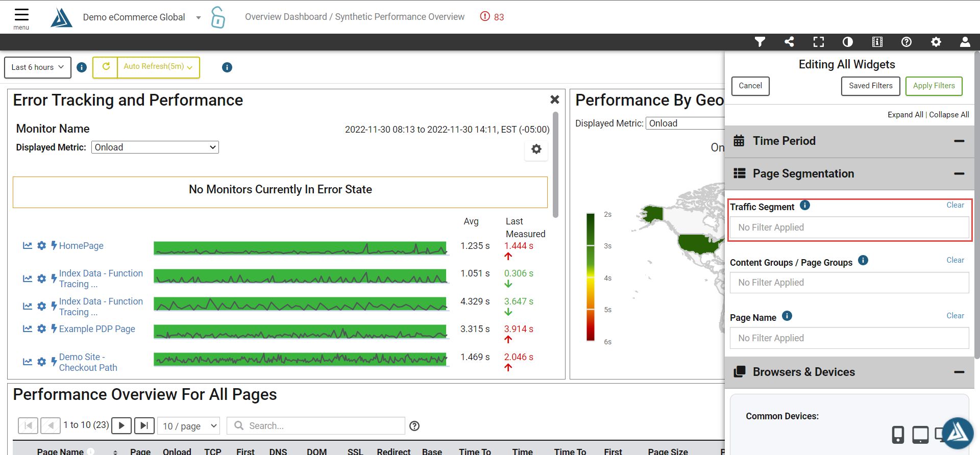Image resolution: width=980 pixels, height=455 pixels.
Task: Click the Page Name filter field
Action: point(849,338)
